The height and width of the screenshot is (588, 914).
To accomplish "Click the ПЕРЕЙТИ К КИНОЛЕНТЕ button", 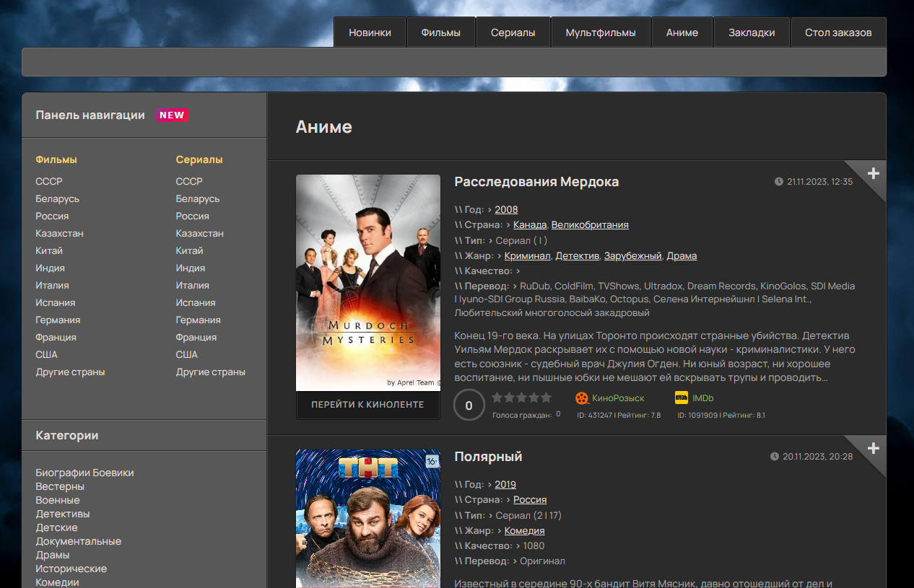I will 368,405.
